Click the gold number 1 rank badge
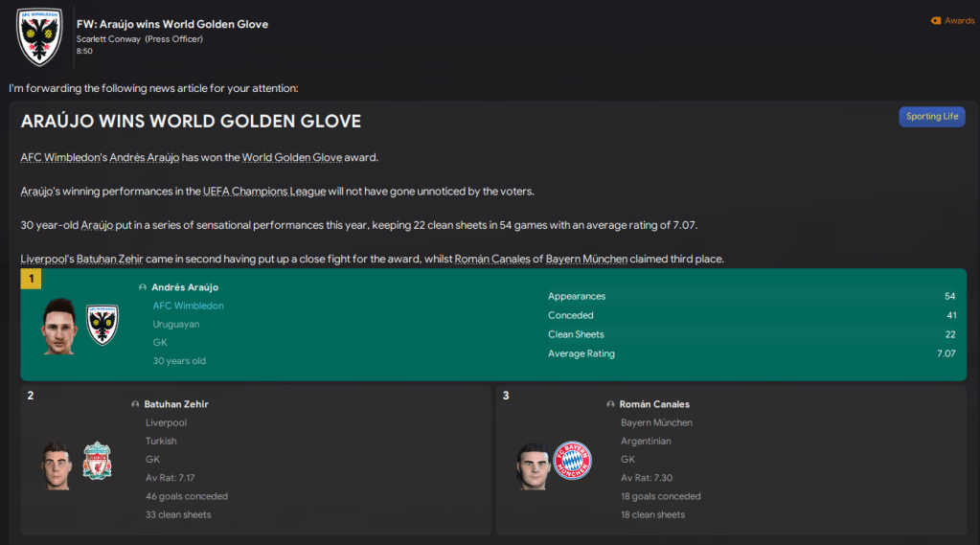 [x=31, y=279]
